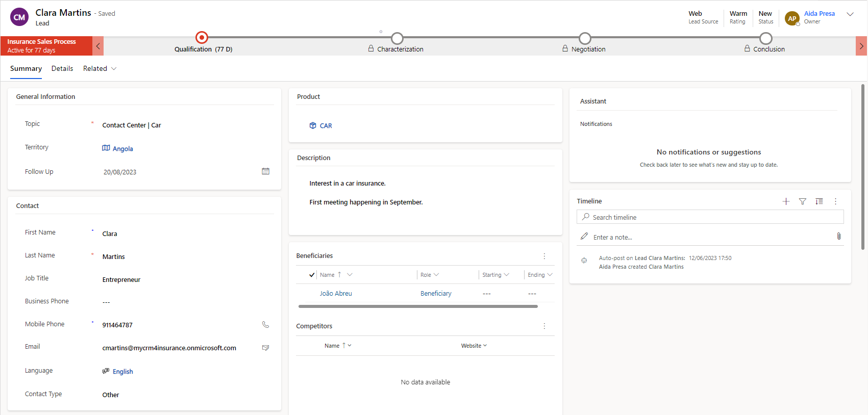868x415 pixels.
Task: Open the timeline filter funnel
Action: (x=803, y=201)
